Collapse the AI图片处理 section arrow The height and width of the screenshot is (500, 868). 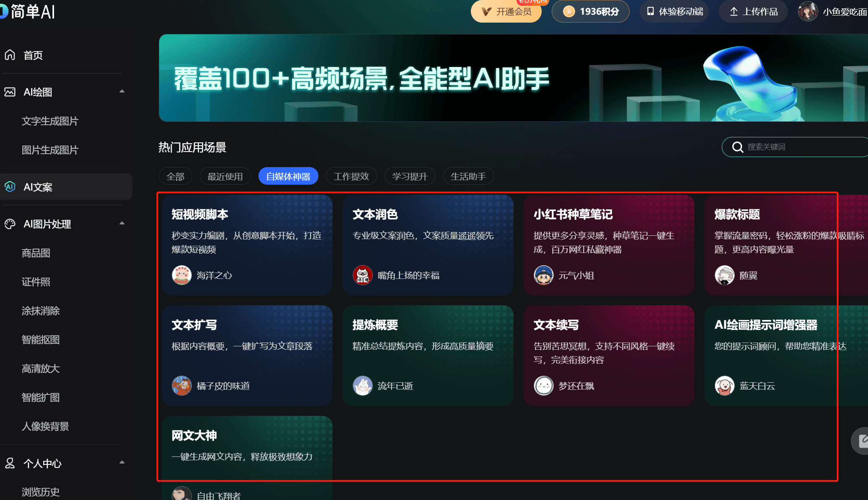pyautogui.click(x=122, y=223)
